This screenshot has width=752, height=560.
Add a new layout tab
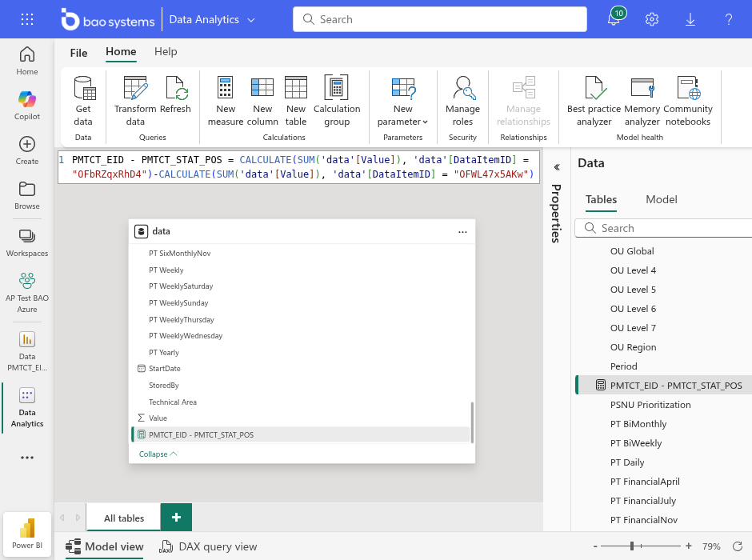tap(176, 518)
